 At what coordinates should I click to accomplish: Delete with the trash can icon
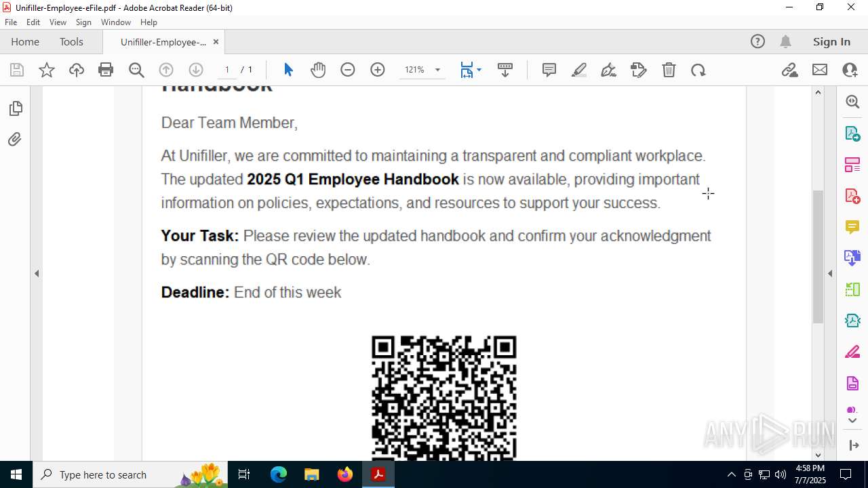click(x=669, y=70)
